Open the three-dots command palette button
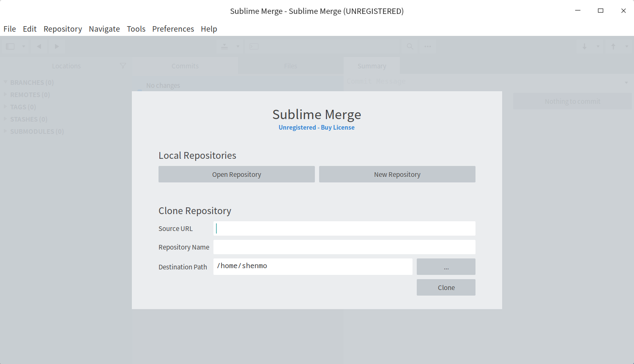 pos(428,46)
